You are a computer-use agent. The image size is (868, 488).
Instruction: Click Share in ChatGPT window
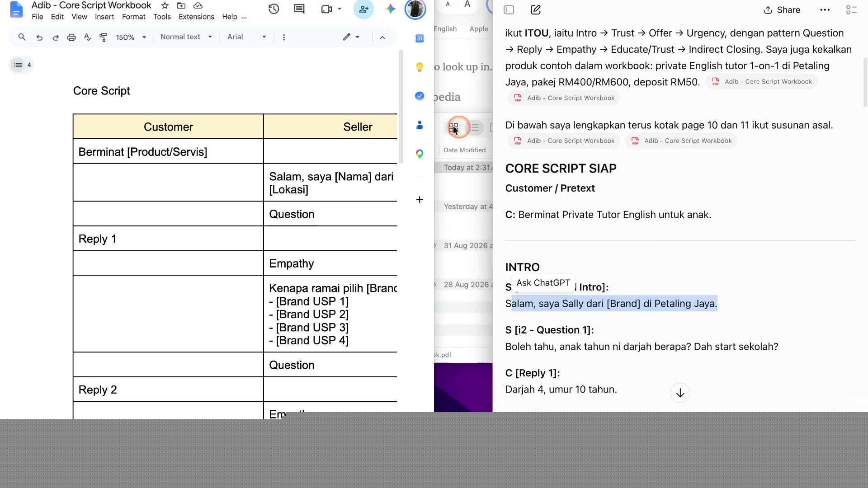(x=782, y=10)
